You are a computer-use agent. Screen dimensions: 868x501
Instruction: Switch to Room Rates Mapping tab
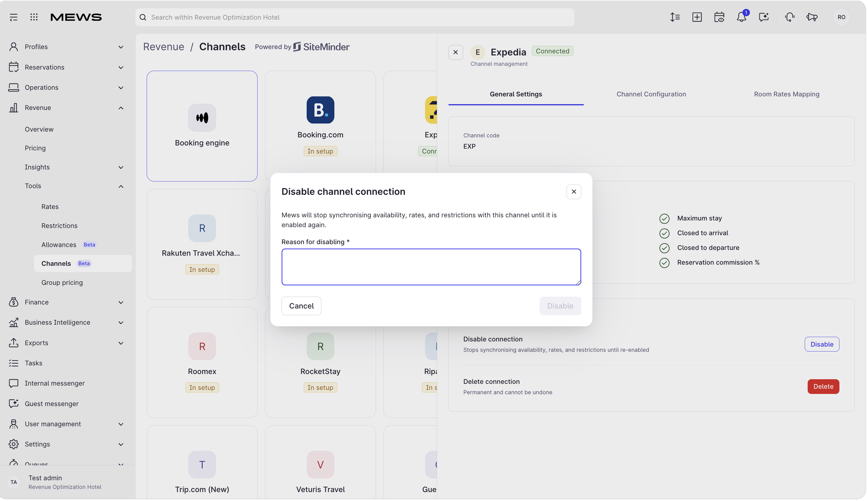(787, 94)
